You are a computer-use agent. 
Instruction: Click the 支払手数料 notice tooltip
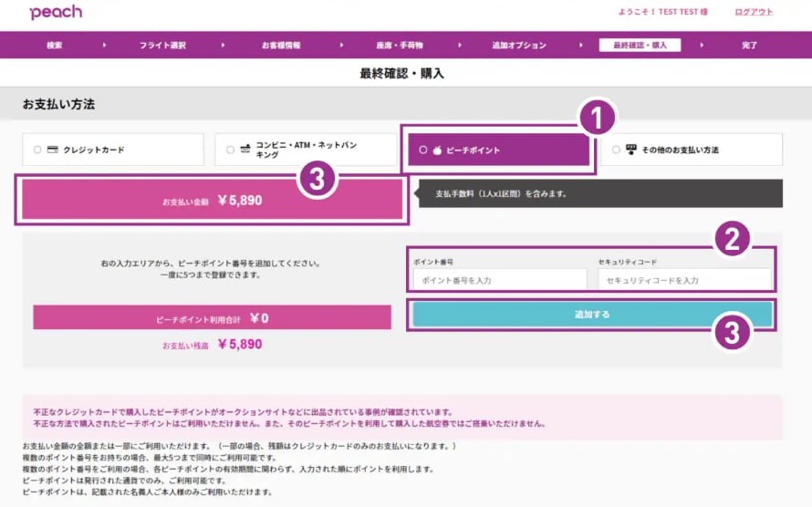(599, 193)
